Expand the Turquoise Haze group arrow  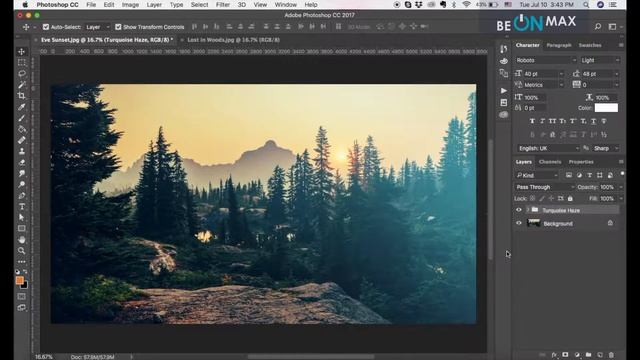pyautogui.click(x=528, y=210)
